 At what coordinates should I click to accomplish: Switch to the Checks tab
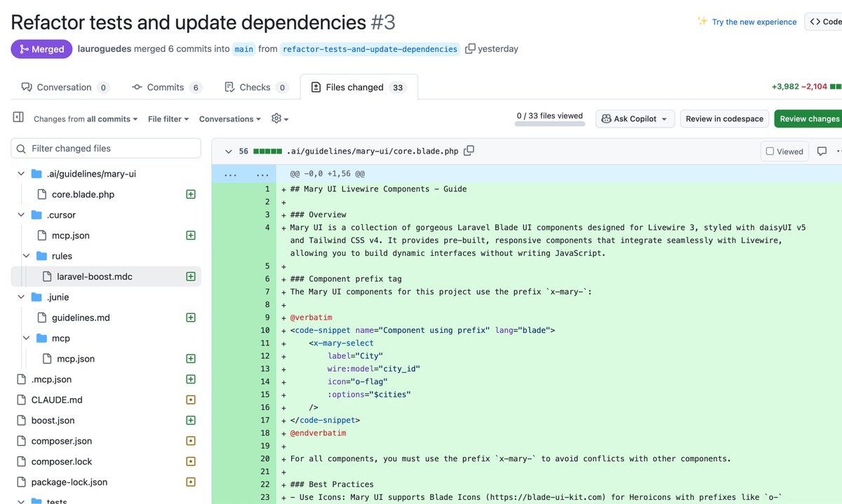tap(255, 88)
